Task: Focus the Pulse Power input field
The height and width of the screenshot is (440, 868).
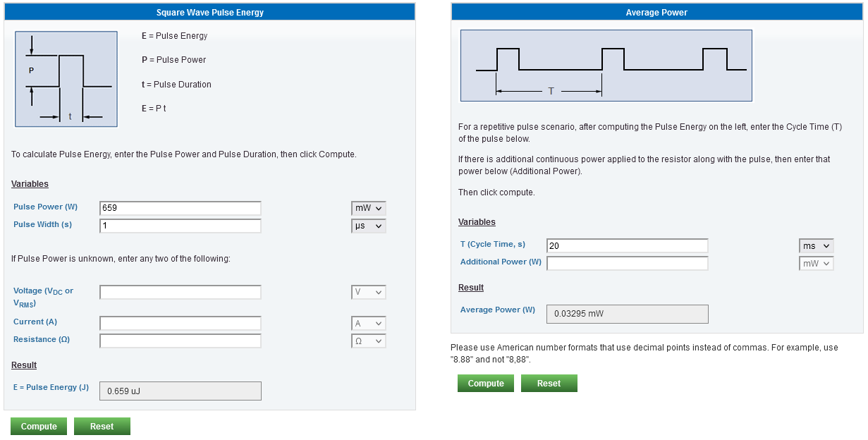Action: point(181,209)
